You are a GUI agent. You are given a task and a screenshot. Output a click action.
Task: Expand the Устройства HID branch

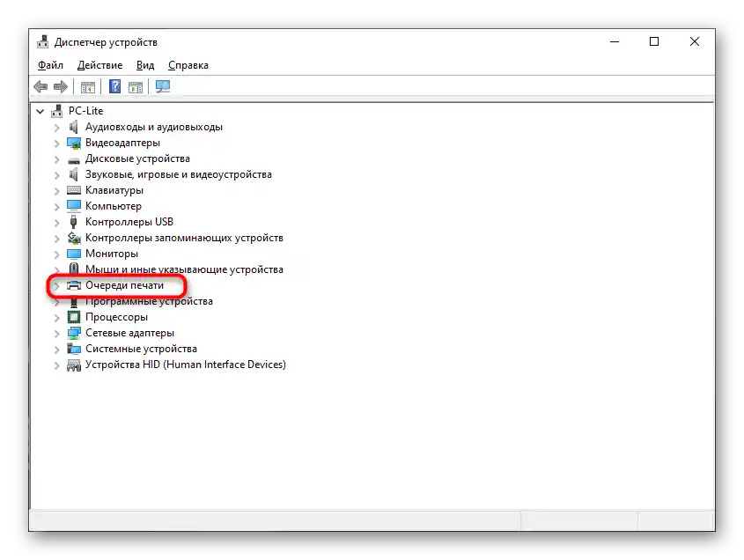pyautogui.click(x=57, y=365)
